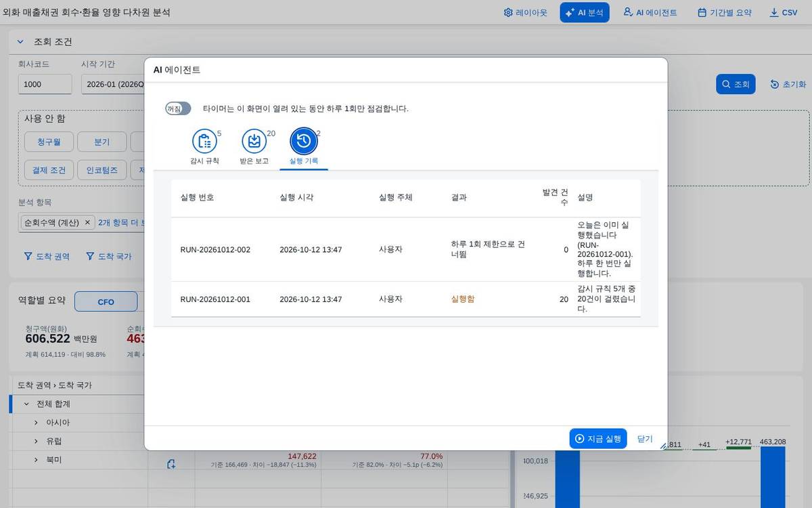Open the 도착 권역 filter

pos(47,257)
